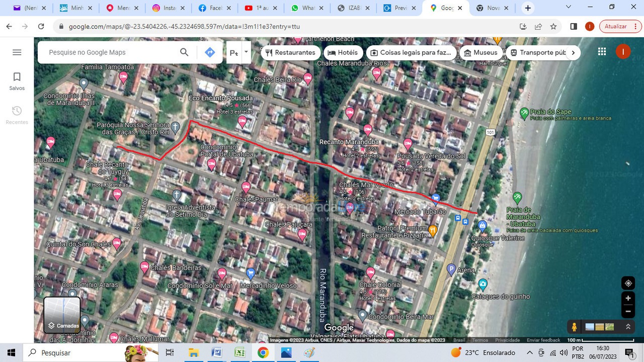The height and width of the screenshot is (362, 644).
Task: Click the search magnifier icon
Action: point(184,52)
